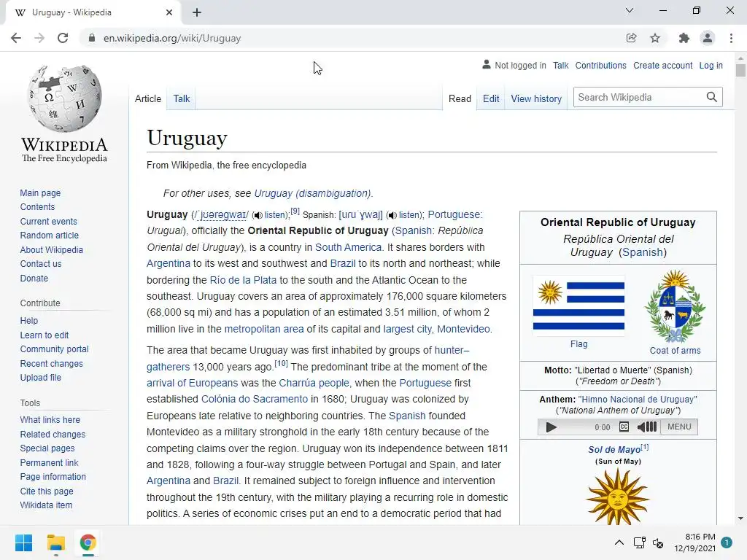Open Current events in sidebar
Image resolution: width=747 pixels, height=560 pixels.
49,222
